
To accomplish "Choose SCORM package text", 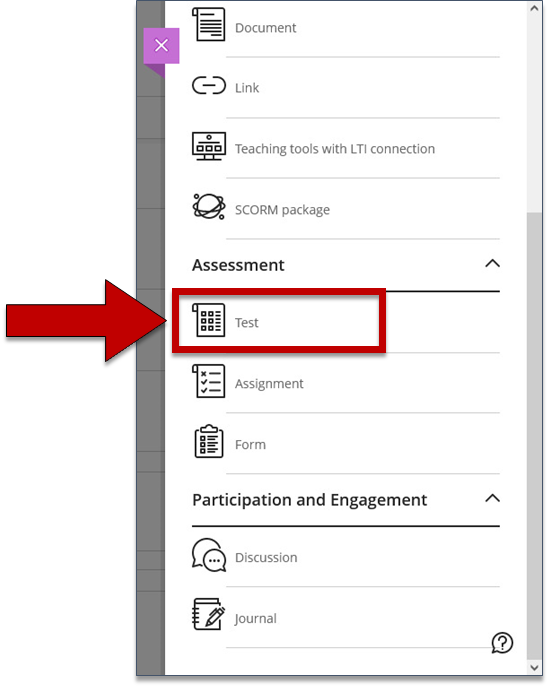I will (283, 210).
